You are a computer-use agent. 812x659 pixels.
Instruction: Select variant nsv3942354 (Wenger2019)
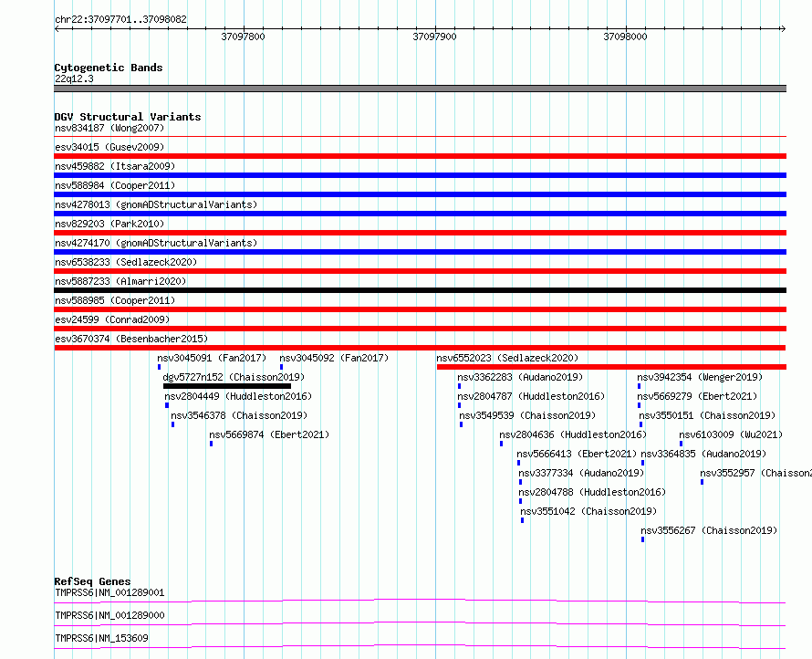coord(700,377)
